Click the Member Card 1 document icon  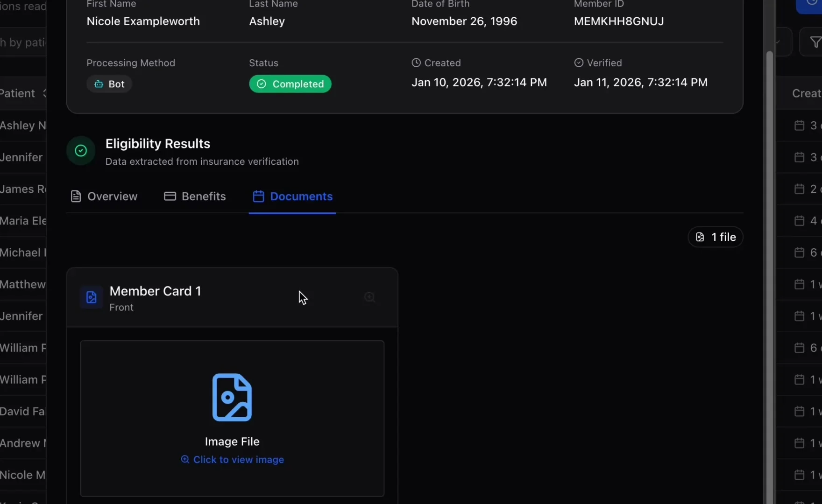[92, 297]
